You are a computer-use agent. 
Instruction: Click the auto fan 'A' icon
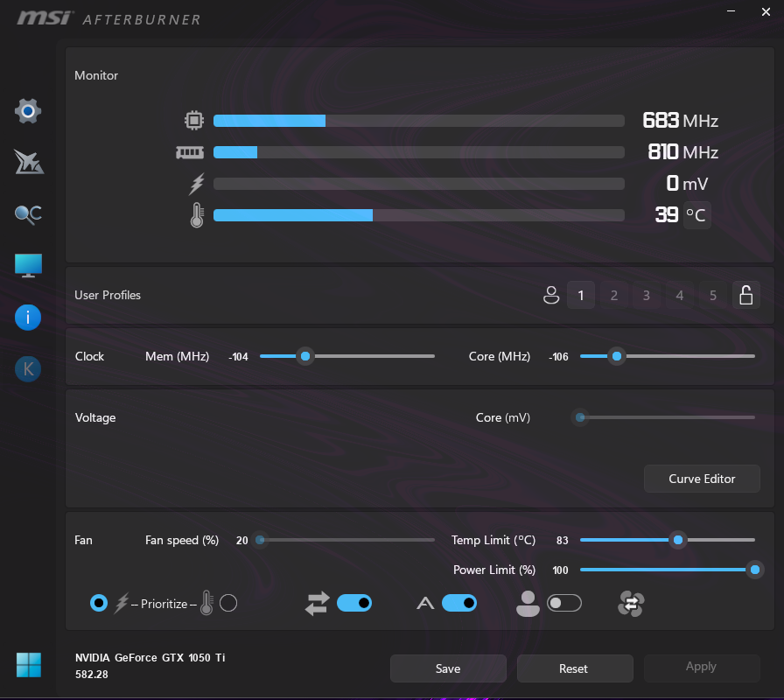[425, 604]
